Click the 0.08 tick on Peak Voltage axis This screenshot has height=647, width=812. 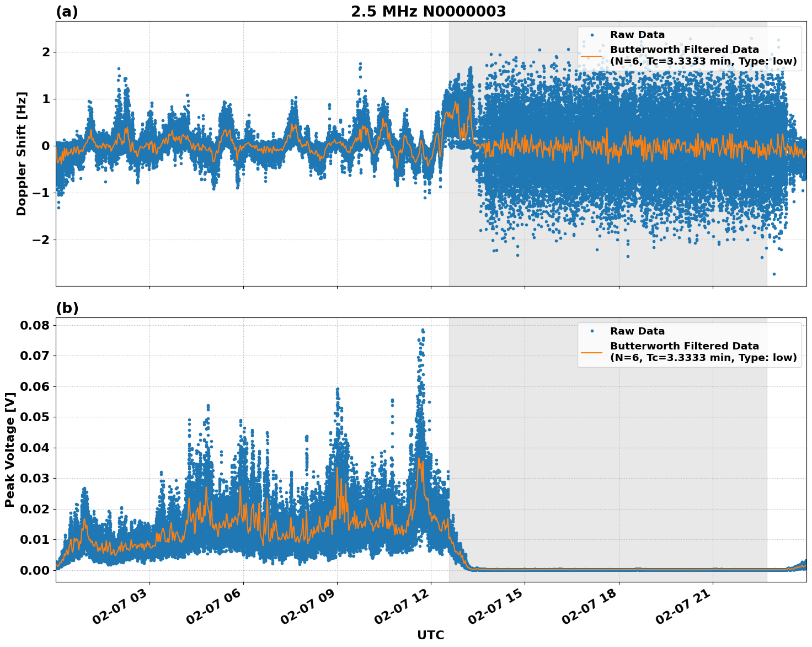click(35, 325)
